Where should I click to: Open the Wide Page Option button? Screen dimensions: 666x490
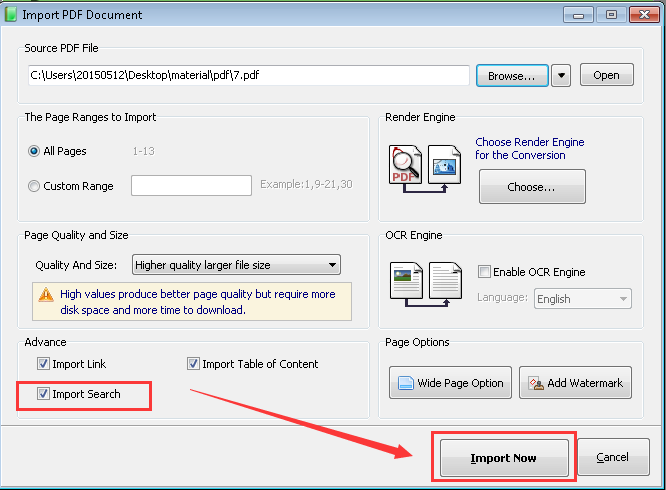450,383
